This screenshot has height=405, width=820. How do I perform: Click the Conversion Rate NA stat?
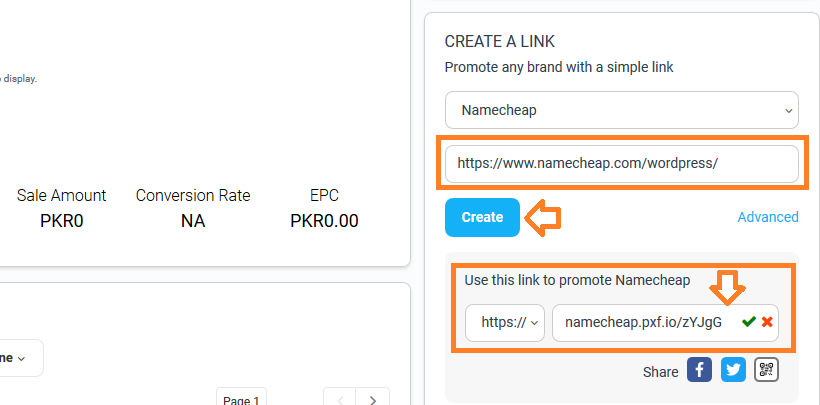193,208
